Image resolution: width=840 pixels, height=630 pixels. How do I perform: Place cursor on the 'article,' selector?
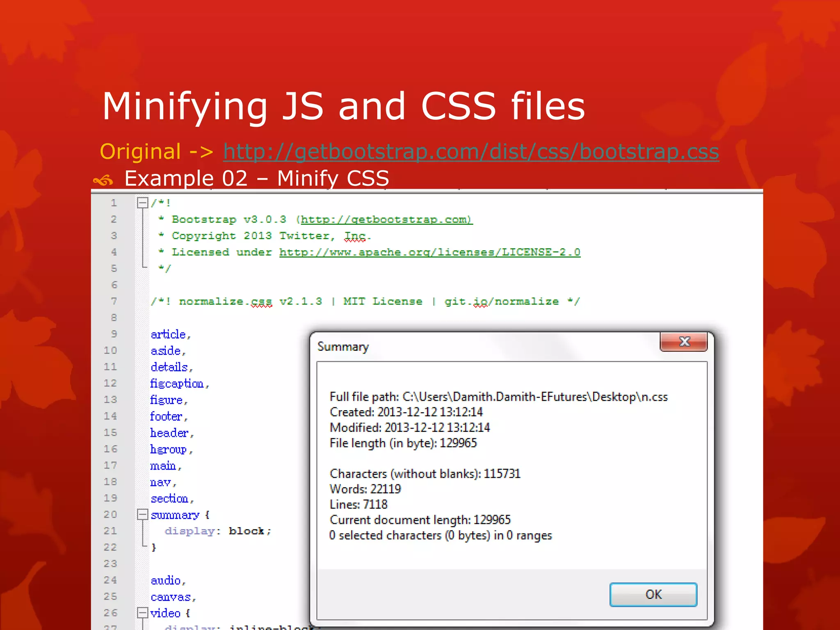[x=169, y=335]
